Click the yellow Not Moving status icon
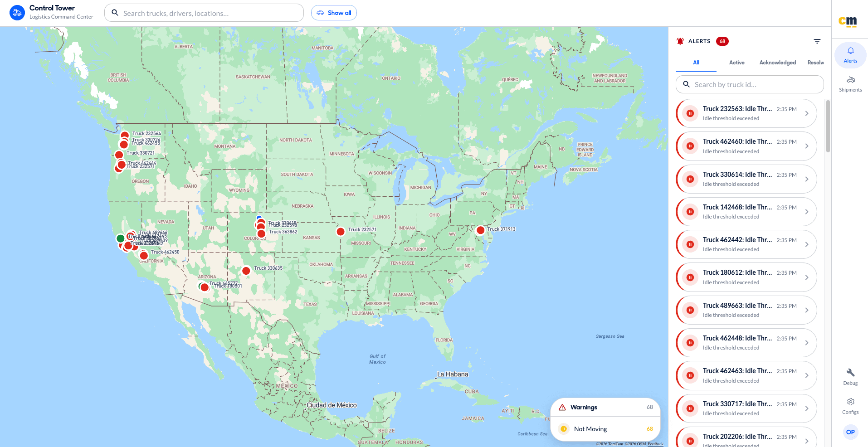The width and height of the screenshot is (868, 447). pyautogui.click(x=564, y=429)
